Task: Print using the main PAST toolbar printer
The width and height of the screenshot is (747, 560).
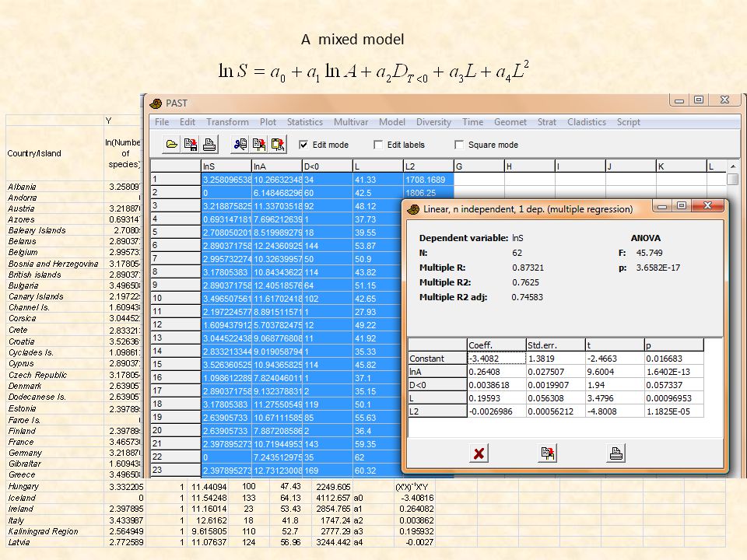Action: tap(209, 145)
